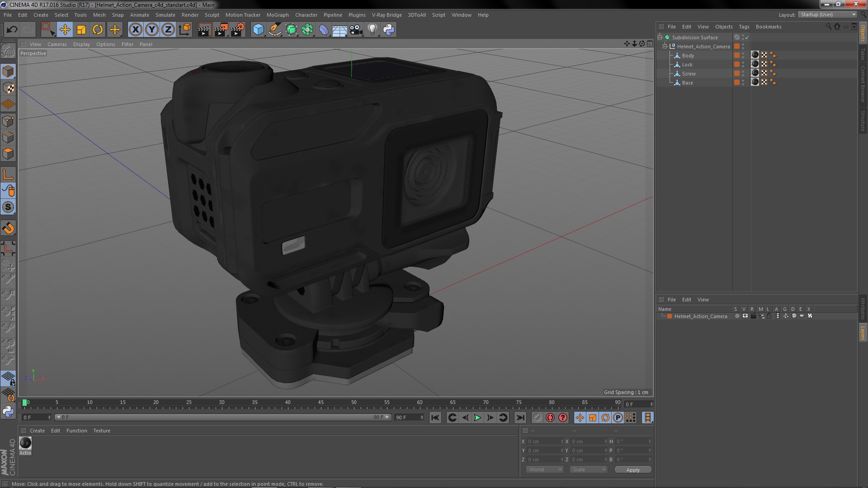This screenshot has height=488, width=868.
Task: Click the magnet tool in left toolbar
Action: 8,228
